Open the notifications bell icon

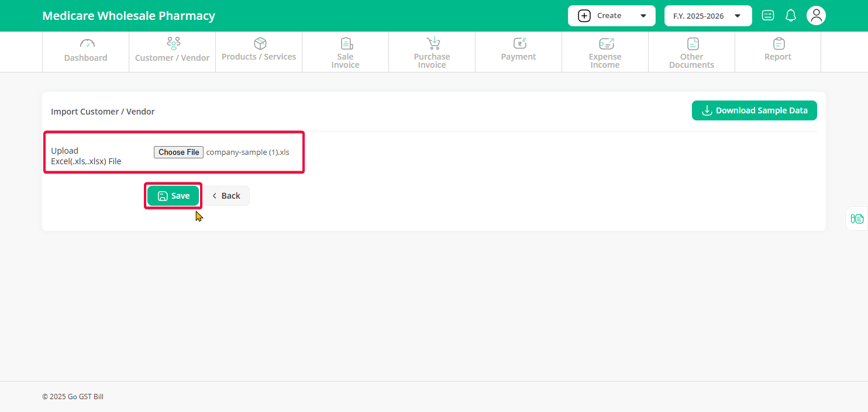[x=791, y=16]
